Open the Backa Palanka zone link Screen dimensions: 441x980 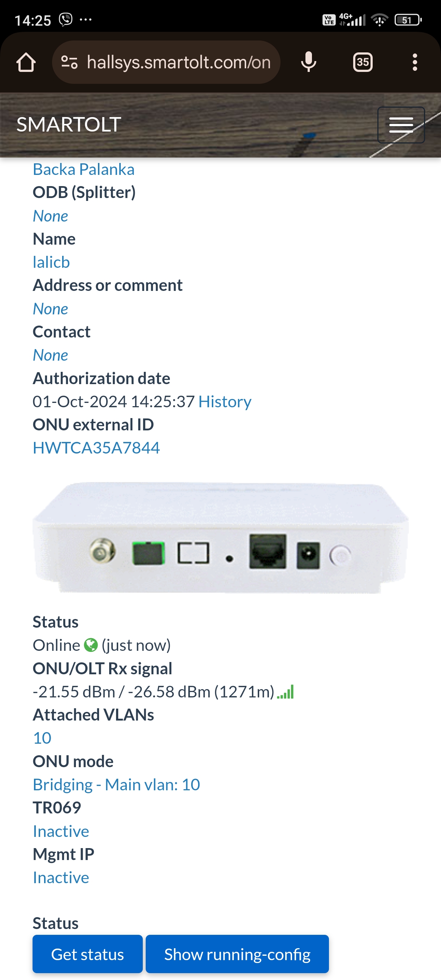pos(84,169)
